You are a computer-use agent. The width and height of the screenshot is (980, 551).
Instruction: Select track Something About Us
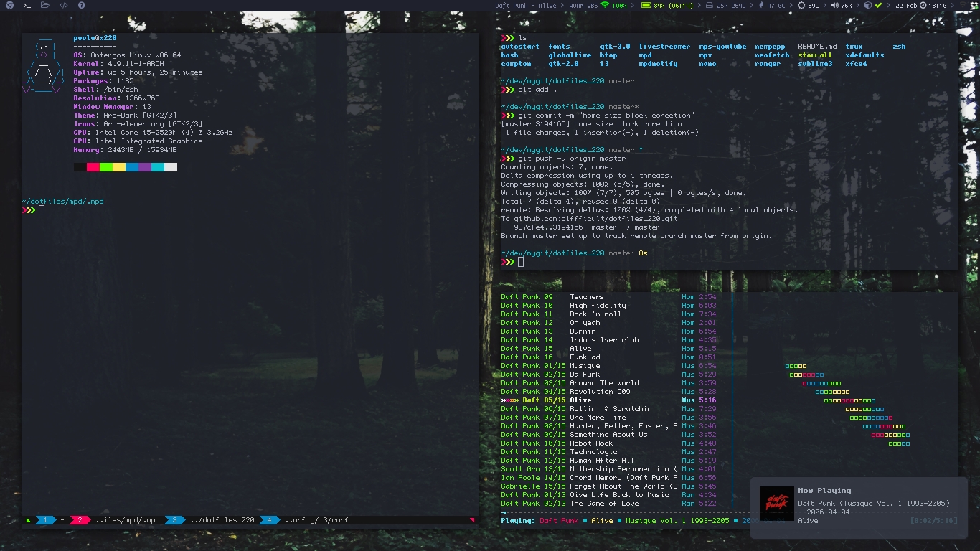coord(608,435)
